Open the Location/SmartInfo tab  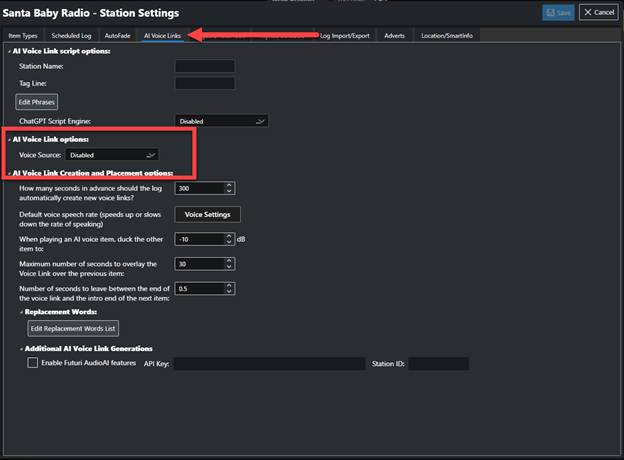pyautogui.click(x=447, y=36)
